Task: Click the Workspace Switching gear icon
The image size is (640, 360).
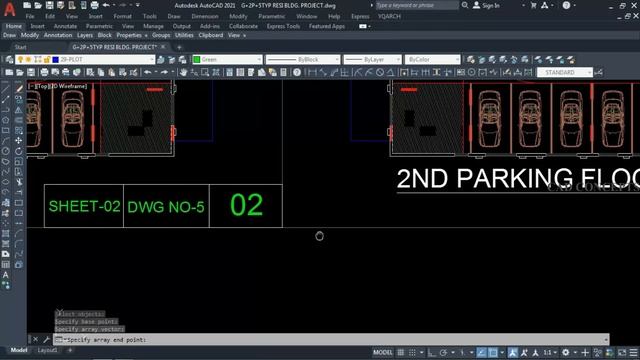Action: [566, 352]
